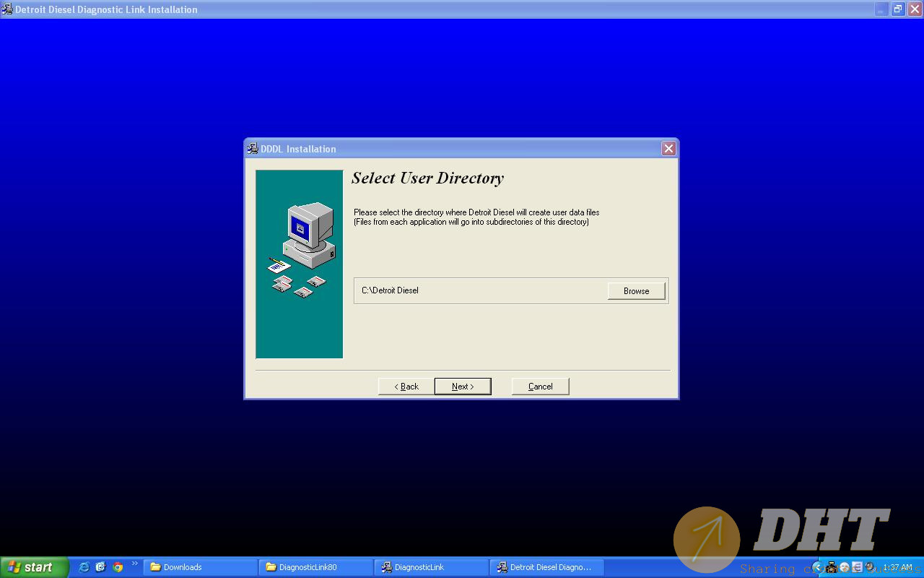The width and height of the screenshot is (924, 578).
Task: Switch to Downloads folder taskbar item
Action: [x=200, y=567]
